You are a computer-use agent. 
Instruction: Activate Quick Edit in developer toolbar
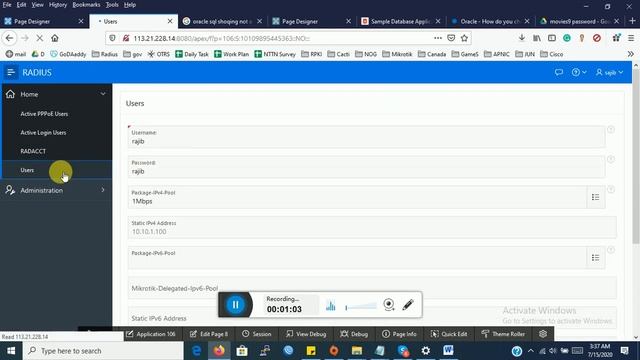[x=449, y=334]
